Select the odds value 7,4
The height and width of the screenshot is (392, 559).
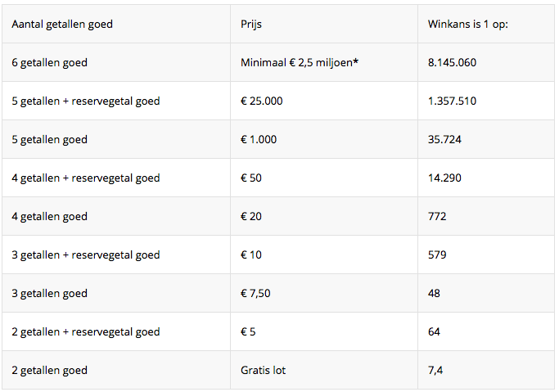[435, 370]
